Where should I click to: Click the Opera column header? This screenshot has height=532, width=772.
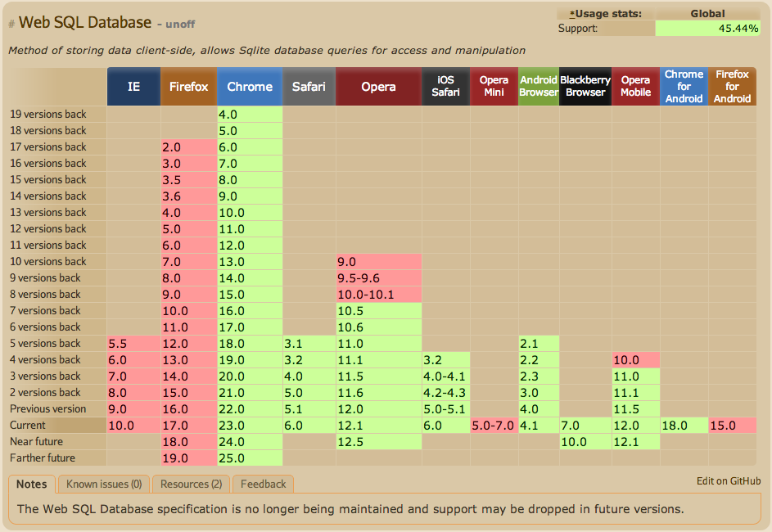[378, 87]
